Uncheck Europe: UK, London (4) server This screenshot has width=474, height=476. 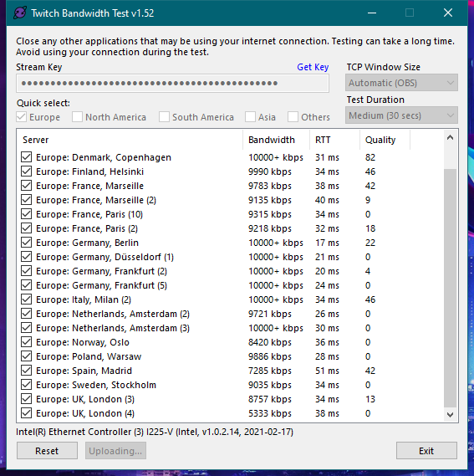(x=27, y=413)
